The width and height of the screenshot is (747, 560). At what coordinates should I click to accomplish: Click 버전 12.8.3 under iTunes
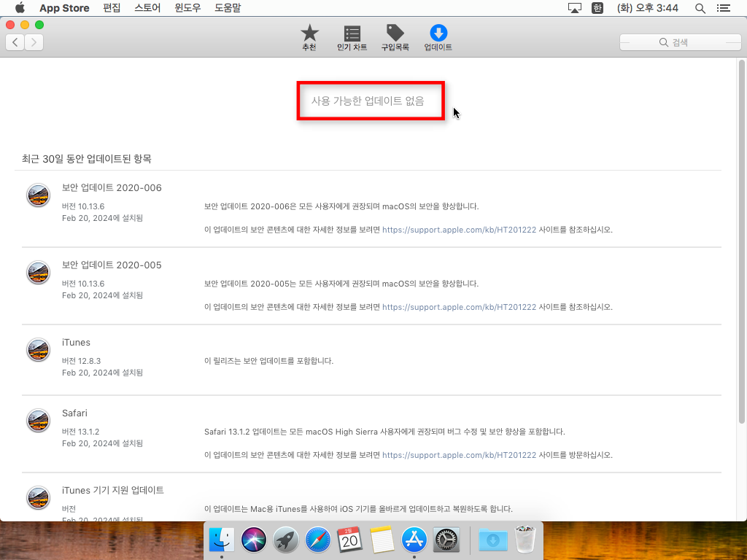coord(81,361)
